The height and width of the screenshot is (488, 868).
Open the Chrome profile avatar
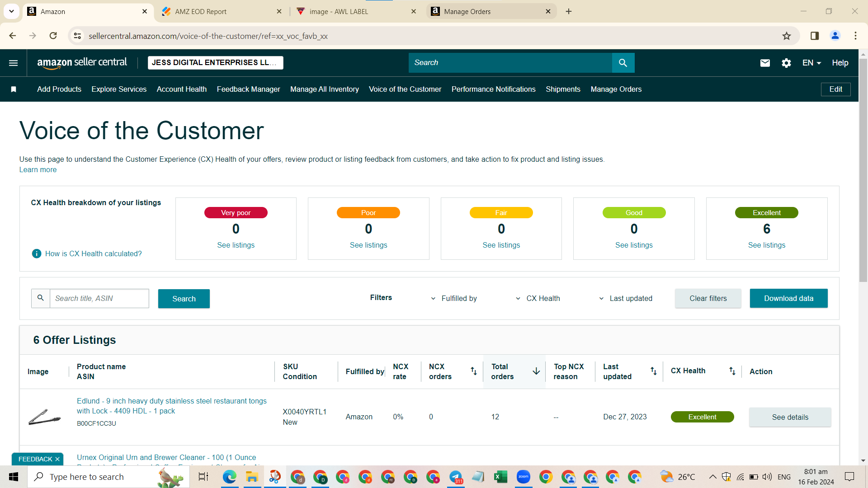click(x=835, y=36)
